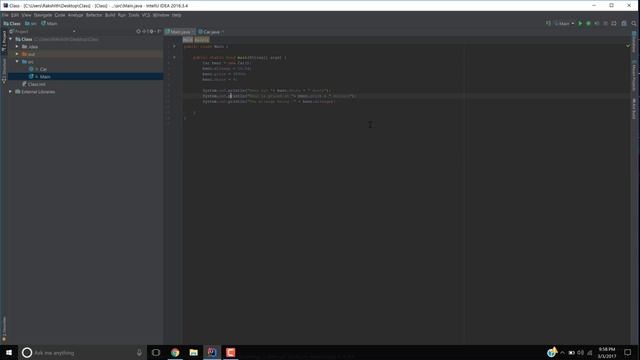Open the Edit menu

(x=15, y=15)
